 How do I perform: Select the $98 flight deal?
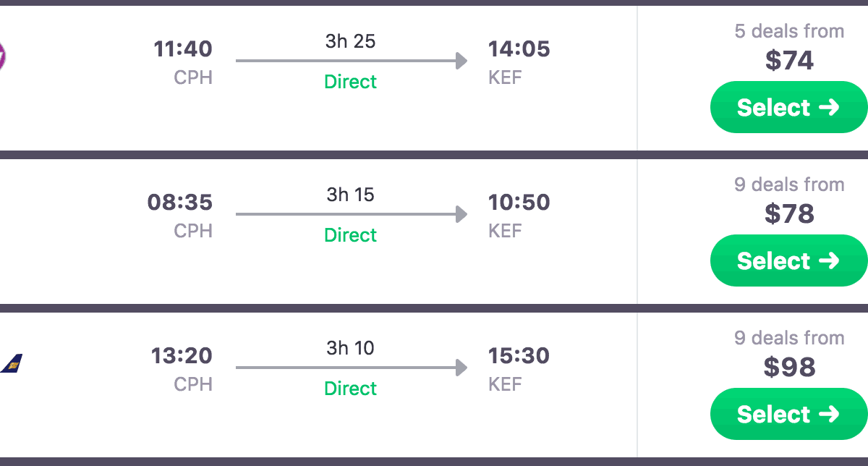point(788,414)
